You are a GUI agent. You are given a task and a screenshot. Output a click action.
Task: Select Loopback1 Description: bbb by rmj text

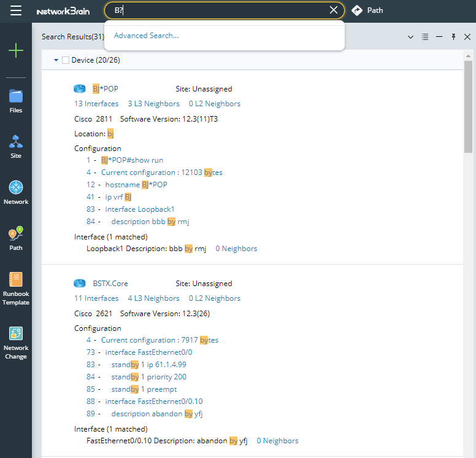click(147, 249)
